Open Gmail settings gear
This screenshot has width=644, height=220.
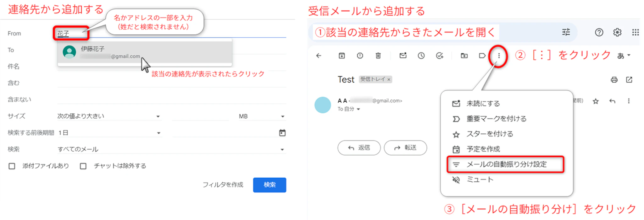617,32
